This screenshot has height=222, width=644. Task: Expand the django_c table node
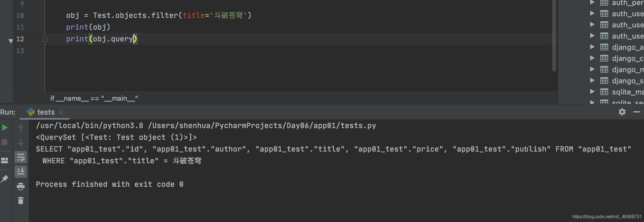point(592,58)
